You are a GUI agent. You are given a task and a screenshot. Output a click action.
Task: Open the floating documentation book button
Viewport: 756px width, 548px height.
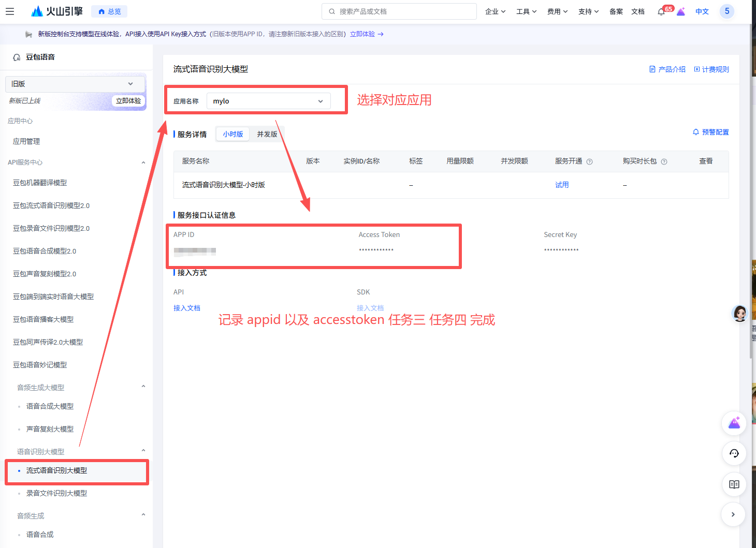click(734, 484)
